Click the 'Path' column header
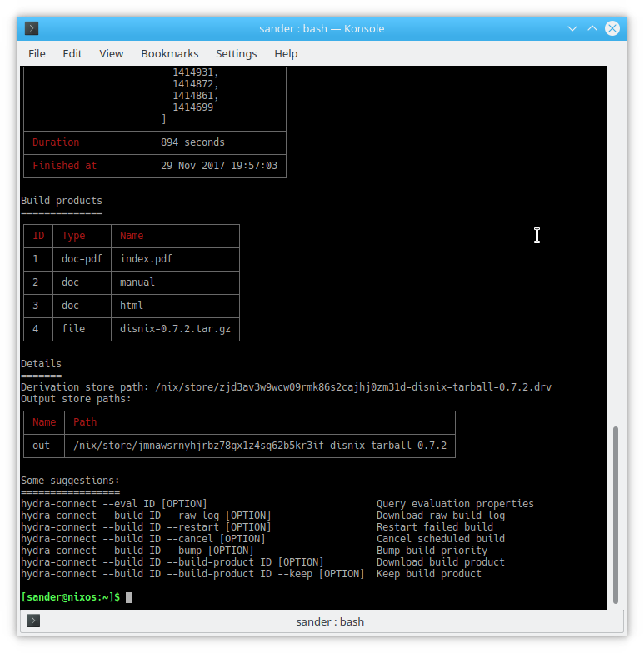The width and height of the screenshot is (644, 653). [85, 422]
